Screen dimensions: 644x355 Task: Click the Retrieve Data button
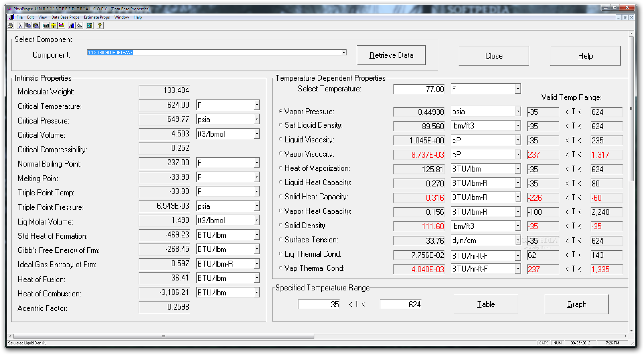click(x=391, y=55)
